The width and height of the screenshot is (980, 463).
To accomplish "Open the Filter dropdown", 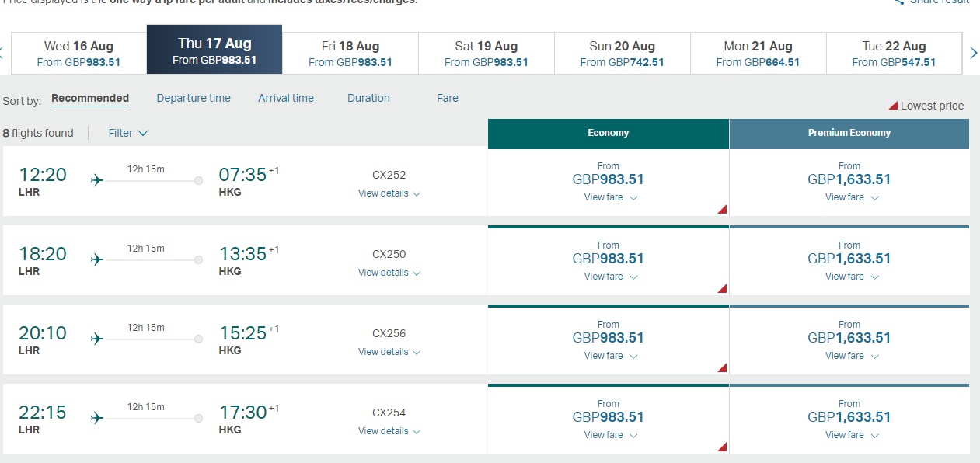I will (128, 133).
